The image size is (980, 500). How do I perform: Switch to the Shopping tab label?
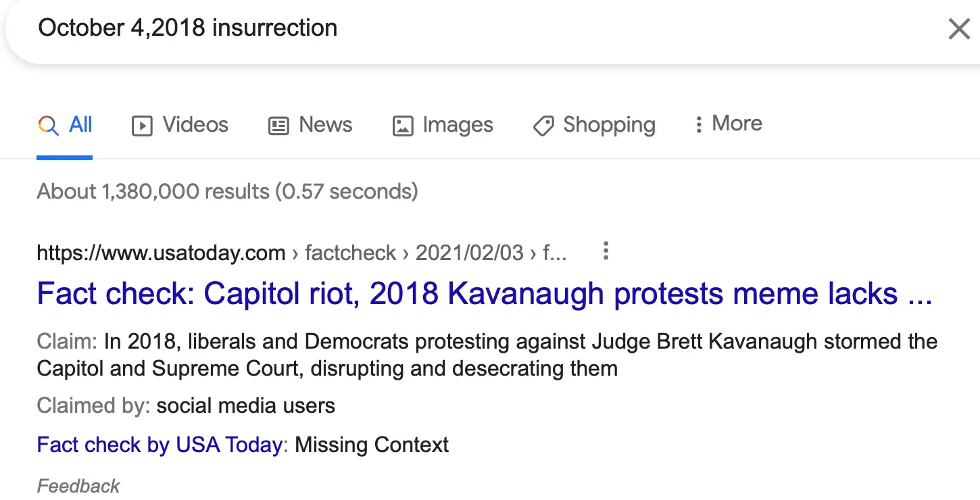609,125
